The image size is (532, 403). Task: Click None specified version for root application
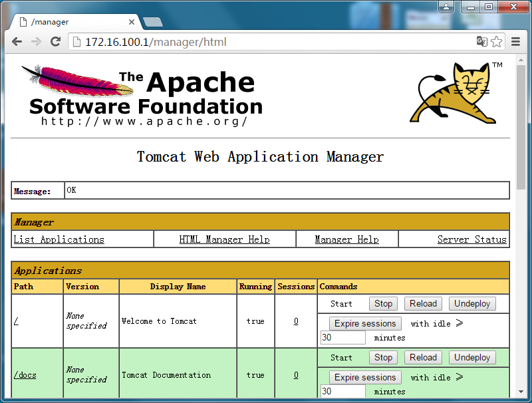coord(86,321)
